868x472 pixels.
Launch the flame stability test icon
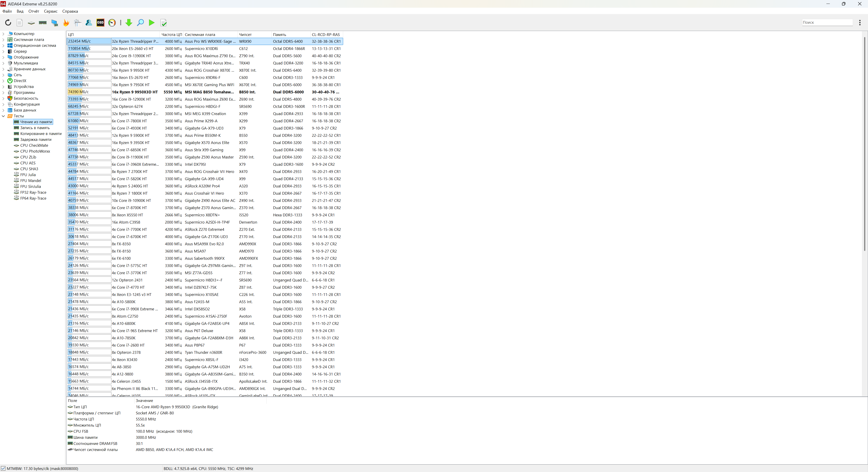coord(66,23)
